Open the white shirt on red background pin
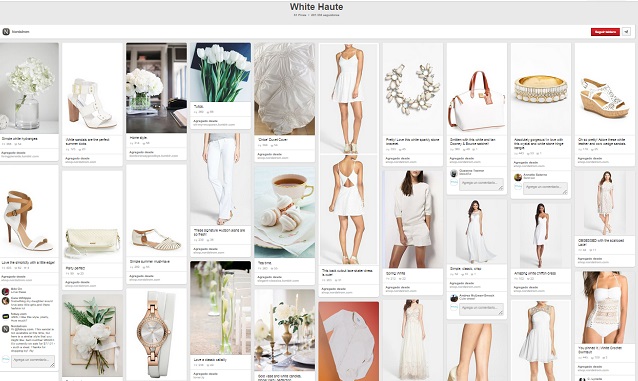 349,342
